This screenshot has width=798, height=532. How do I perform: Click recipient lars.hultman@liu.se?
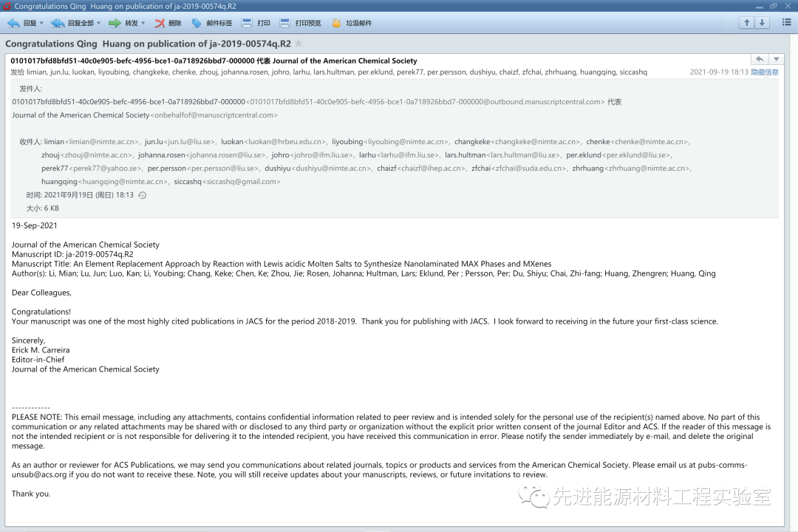[x=523, y=154]
